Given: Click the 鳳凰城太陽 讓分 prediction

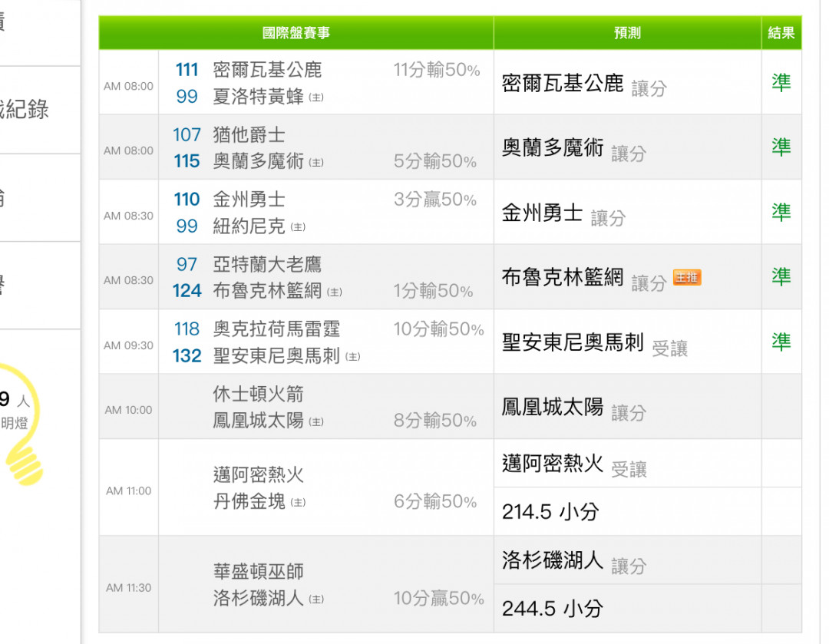Looking at the screenshot, I should (x=573, y=408).
